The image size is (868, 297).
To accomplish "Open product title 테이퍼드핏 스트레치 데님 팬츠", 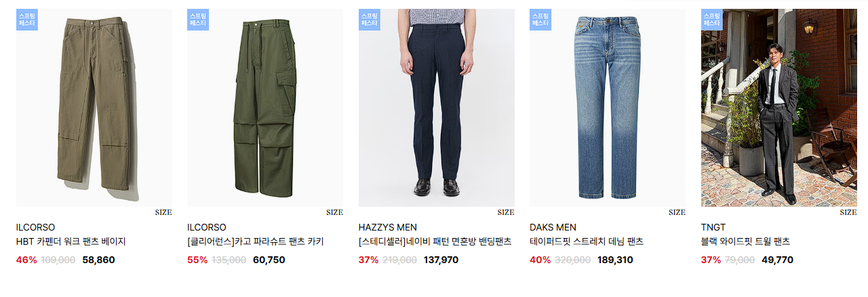I will [587, 241].
